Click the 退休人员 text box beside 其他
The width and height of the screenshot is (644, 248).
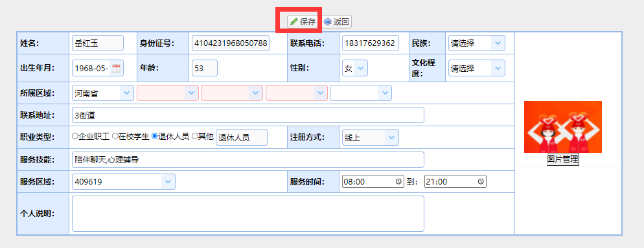[242, 137]
